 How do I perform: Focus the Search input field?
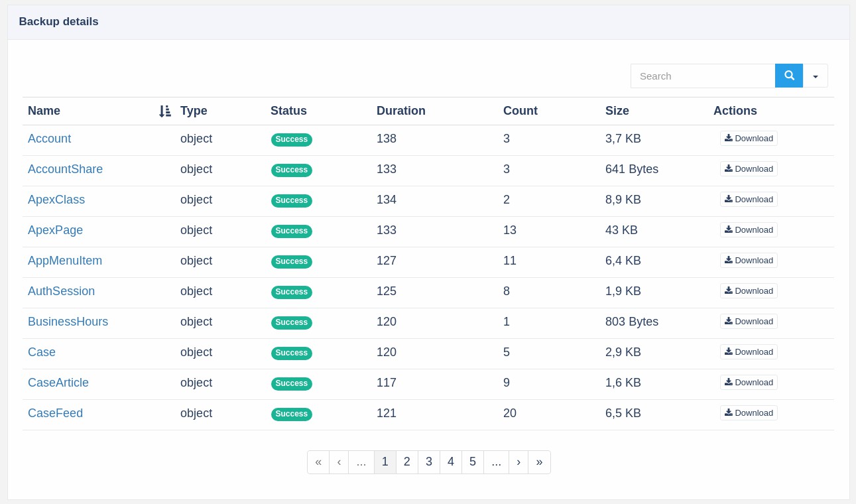click(x=703, y=76)
